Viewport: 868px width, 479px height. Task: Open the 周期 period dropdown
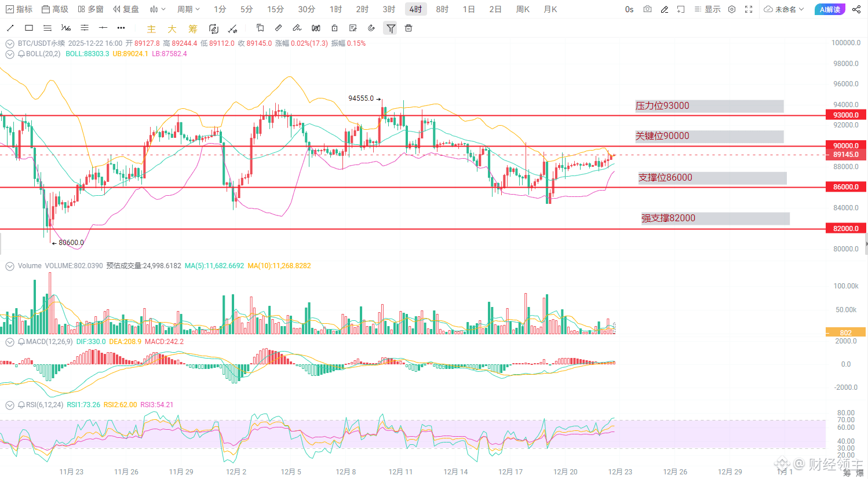(x=188, y=9)
